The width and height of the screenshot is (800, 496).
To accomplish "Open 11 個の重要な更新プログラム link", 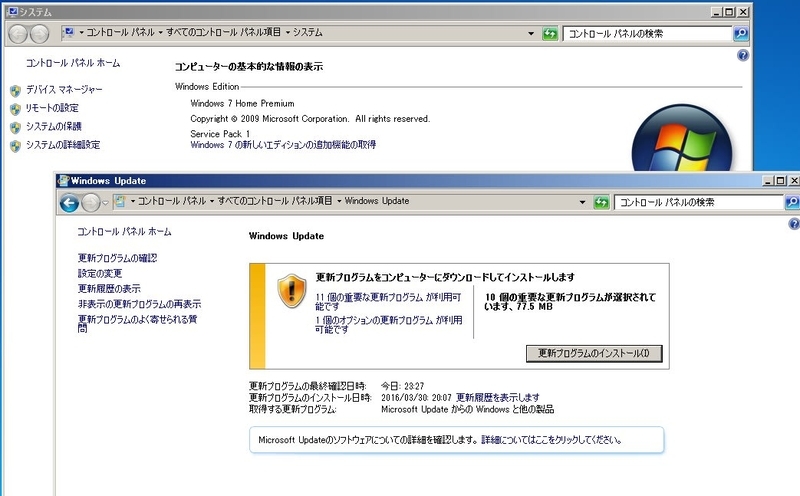I will point(388,301).
